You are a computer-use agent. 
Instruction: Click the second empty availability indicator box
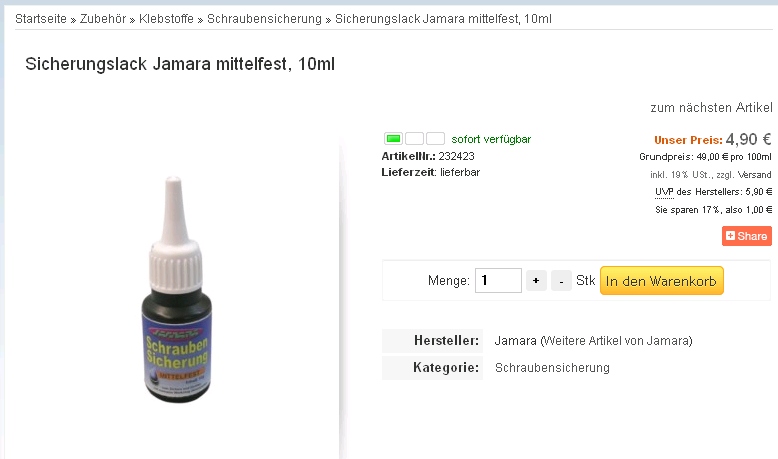click(414, 138)
